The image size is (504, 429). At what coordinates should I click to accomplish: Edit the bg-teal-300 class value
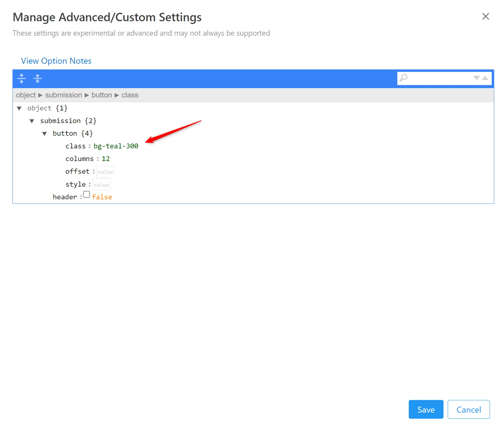(x=116, y=146)
